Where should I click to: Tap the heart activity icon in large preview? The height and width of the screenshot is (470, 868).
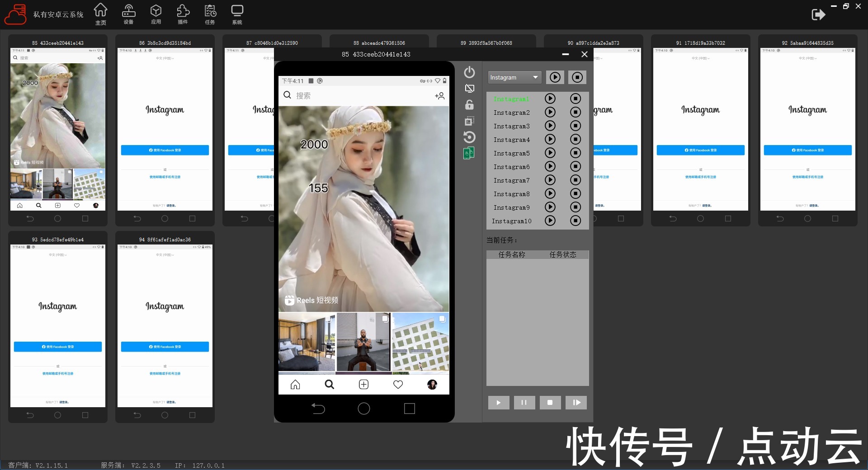click(x=398, y=385)
